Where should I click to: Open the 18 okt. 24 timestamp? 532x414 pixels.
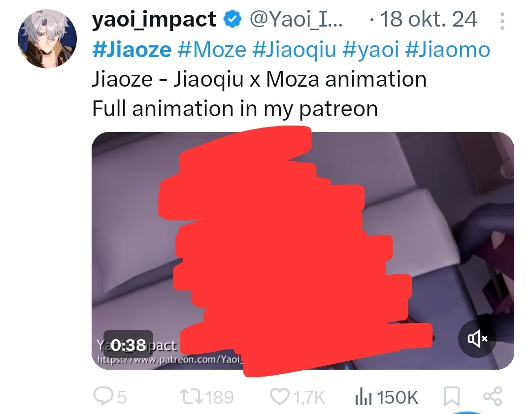(x=429, y=19)
